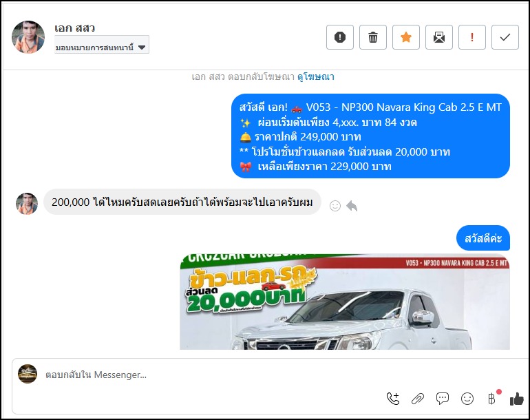
Task: Open the ดูโฆษณา ad link
Action: coord(316,76)
